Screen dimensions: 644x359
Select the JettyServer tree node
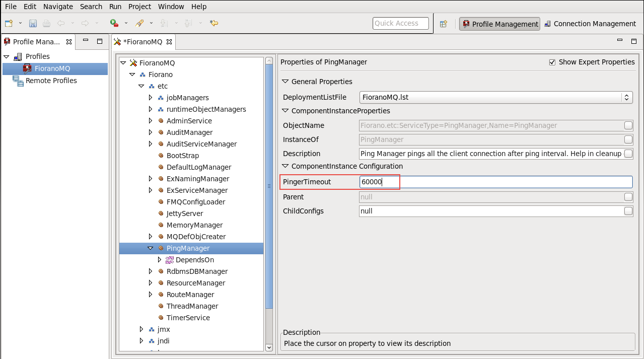[x=185, y=213]
